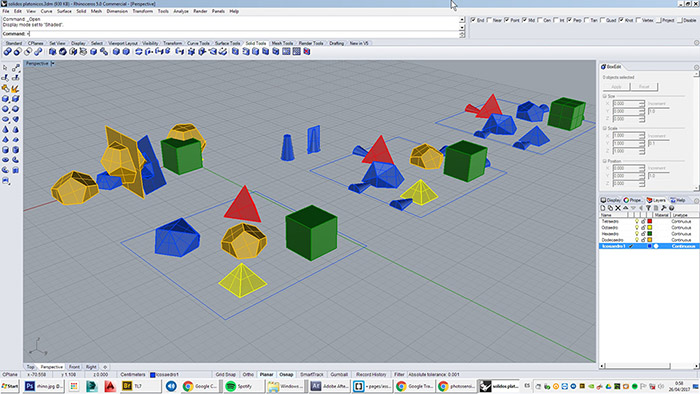Click Record History in status bar
Image resolution: width=700 pixels, height=394 pixels.
[x=371, y=375]
